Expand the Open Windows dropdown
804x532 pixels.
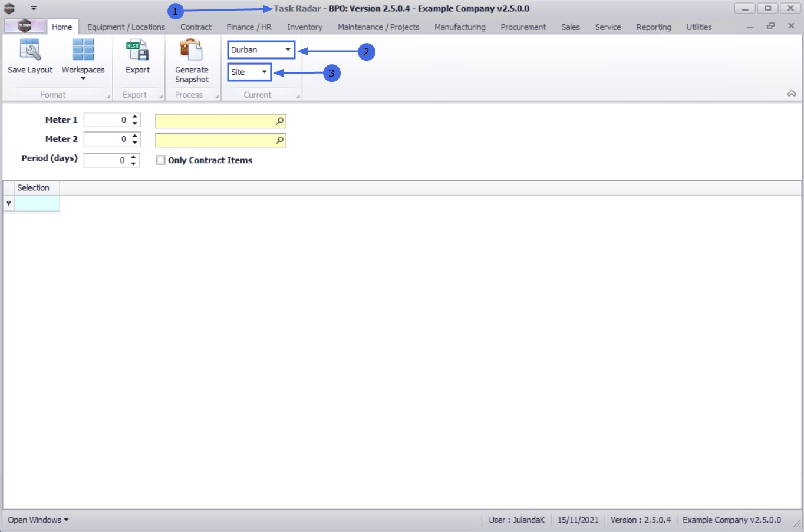point(38,520)
